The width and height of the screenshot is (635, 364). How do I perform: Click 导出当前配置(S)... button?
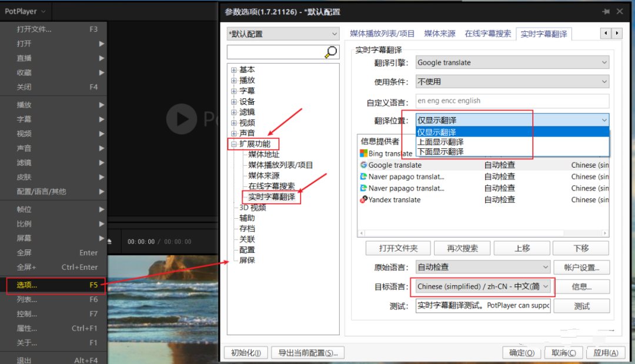[308, 353]
